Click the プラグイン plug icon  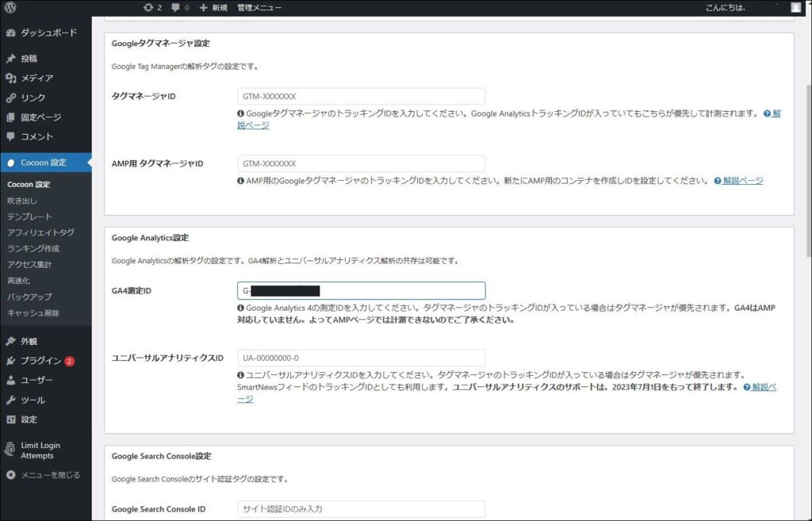point(11,361)
